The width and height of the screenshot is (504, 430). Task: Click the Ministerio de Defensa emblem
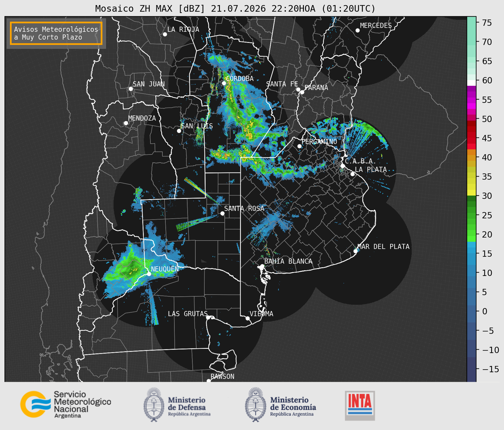coord(154,405)
